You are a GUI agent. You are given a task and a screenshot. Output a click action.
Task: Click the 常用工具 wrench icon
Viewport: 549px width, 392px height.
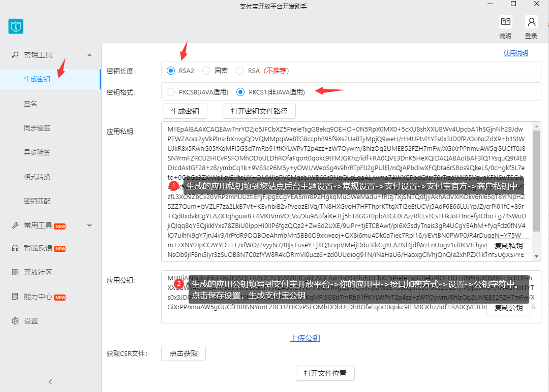[x=15, y=225]
